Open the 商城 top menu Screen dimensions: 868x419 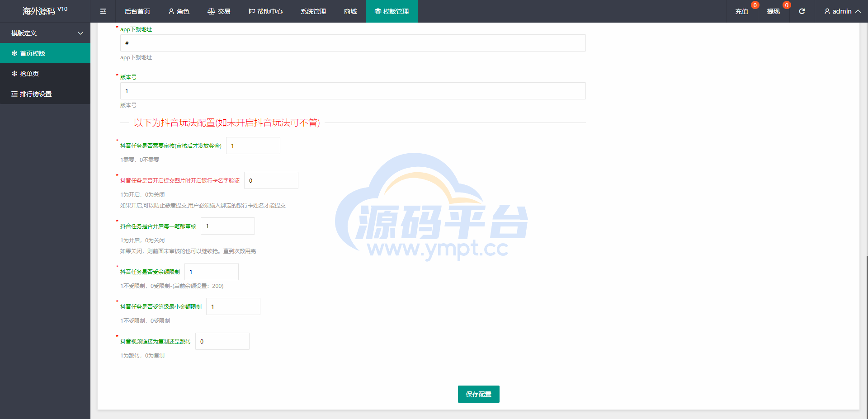350,11
